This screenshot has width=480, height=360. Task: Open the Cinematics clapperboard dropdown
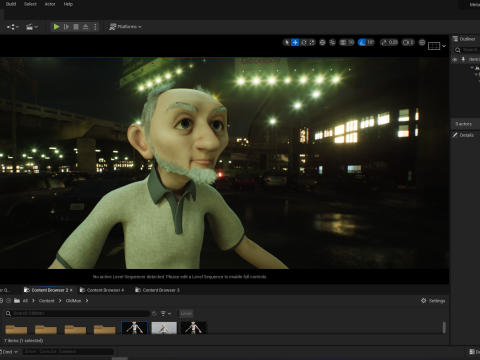click(32, 27)
